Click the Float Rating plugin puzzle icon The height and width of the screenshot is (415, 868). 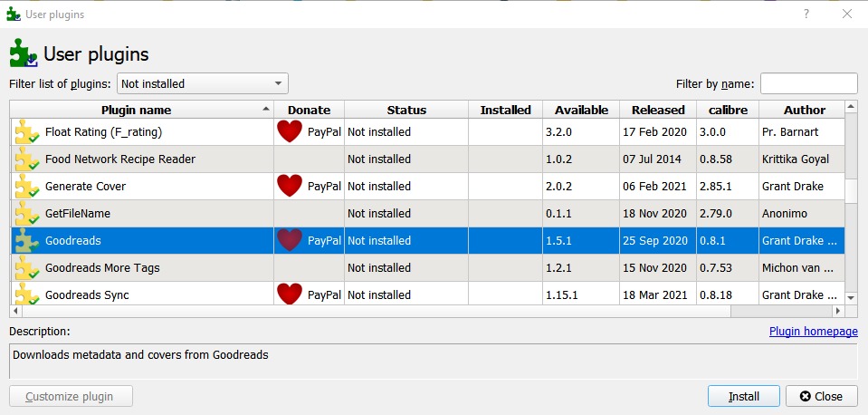tap(26, 132)
